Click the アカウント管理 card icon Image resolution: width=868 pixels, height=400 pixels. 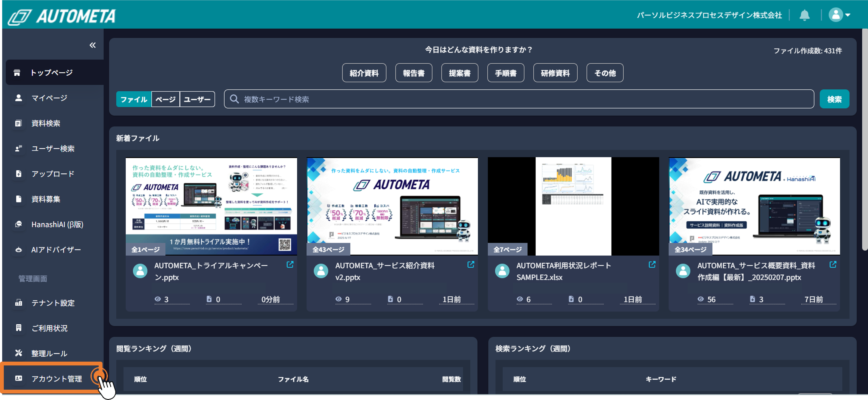pos(18,379)
